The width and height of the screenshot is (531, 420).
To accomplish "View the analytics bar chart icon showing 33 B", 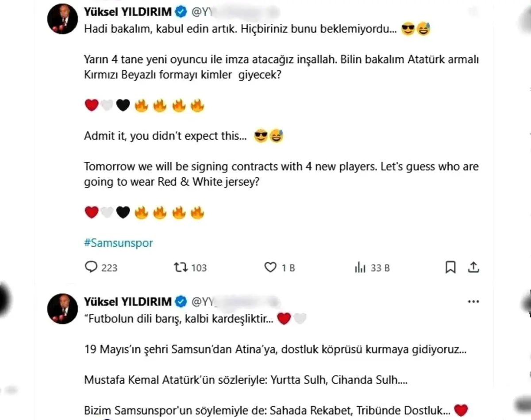I will [360, 267].
